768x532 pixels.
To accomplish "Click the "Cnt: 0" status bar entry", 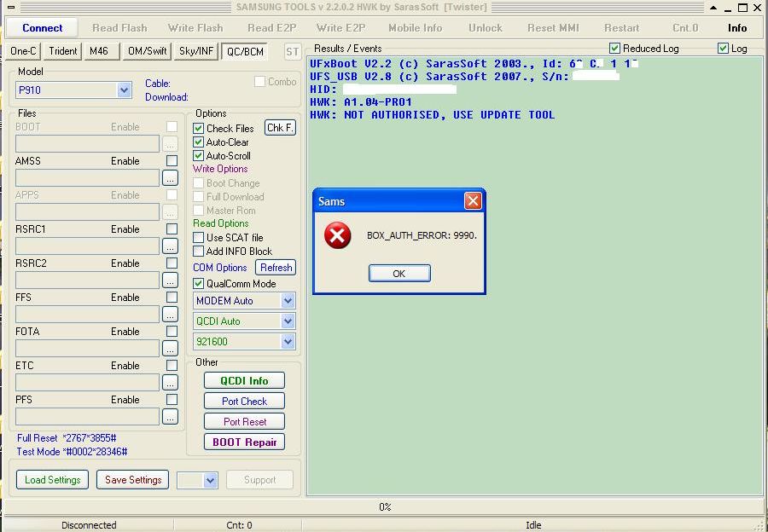I will click(x=239, y=525).
